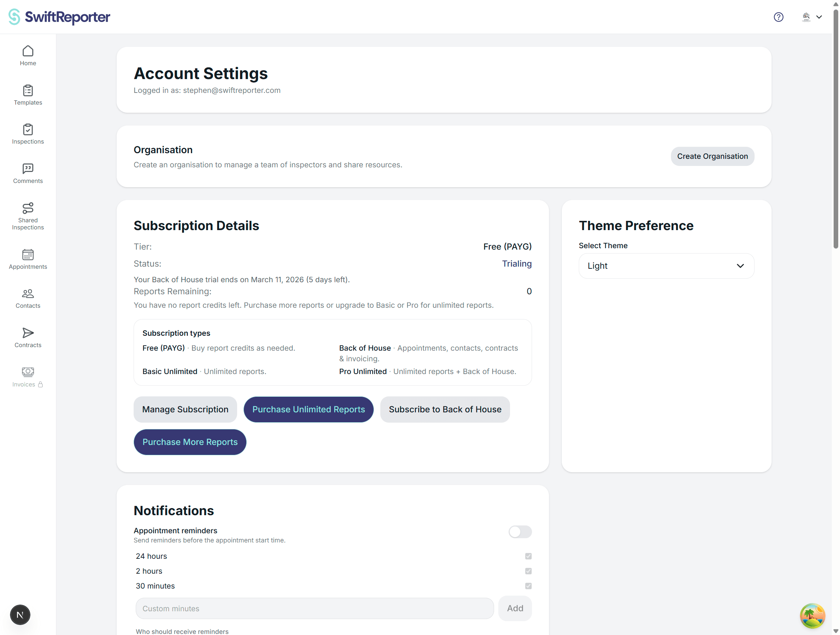Screen dimensions: 840x635
Task: Click the Account Settings heading
Action: [201, 74]
